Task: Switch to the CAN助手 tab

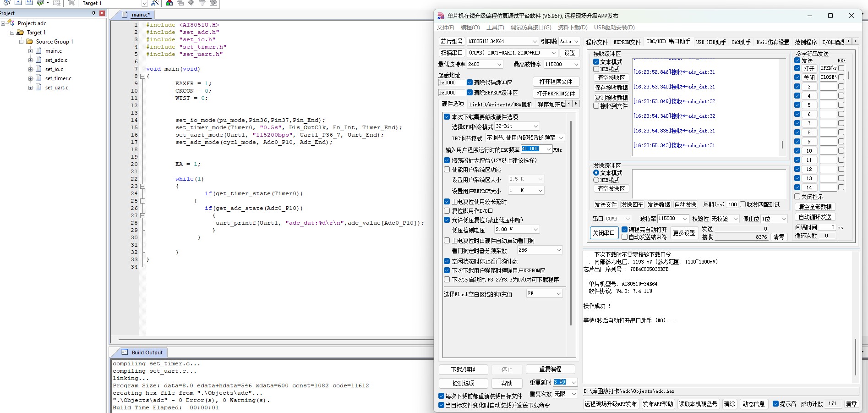Action: tap(741, 42)
